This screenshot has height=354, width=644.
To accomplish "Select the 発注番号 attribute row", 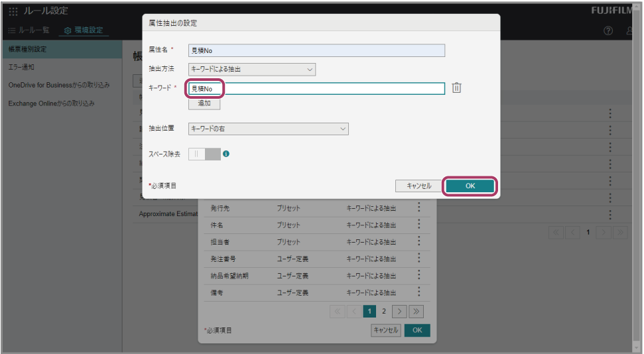I will point(317,259).
